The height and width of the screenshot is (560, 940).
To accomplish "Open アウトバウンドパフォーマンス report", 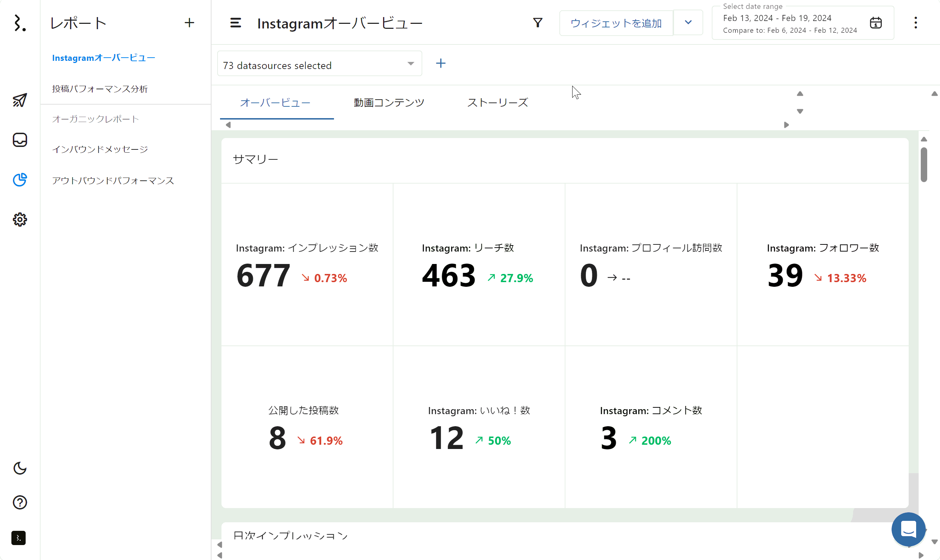I will [x=113, y=180].
